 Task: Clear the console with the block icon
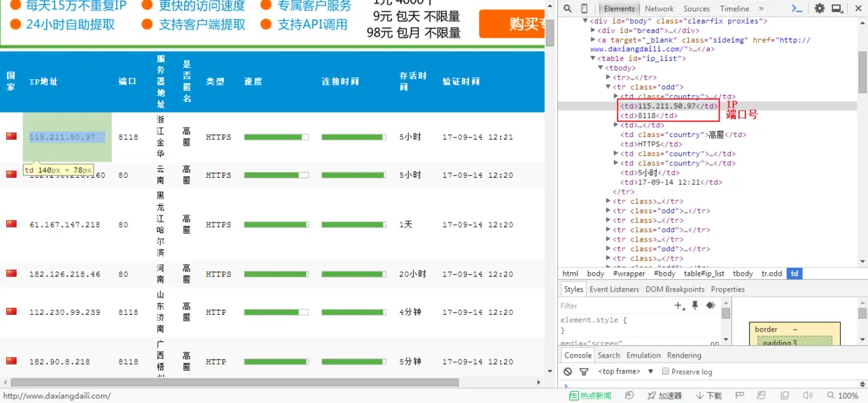click(x=567, y=372)
